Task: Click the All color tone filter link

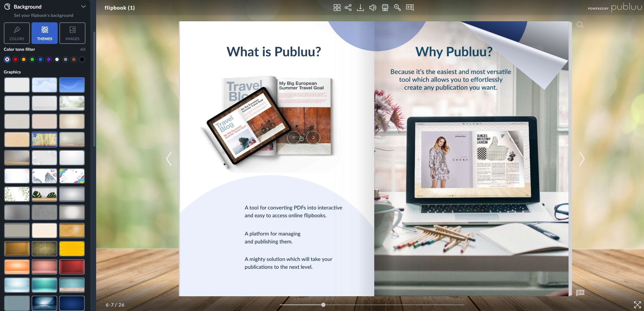Action: 83,49
